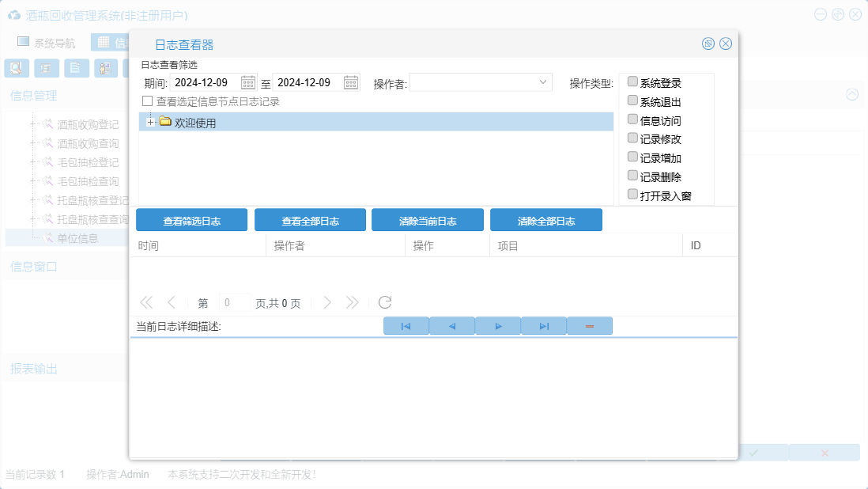Image resolution: width=868 pixels, height=489 pixels.
Task: Jump to last log record button
Action: 544,326
